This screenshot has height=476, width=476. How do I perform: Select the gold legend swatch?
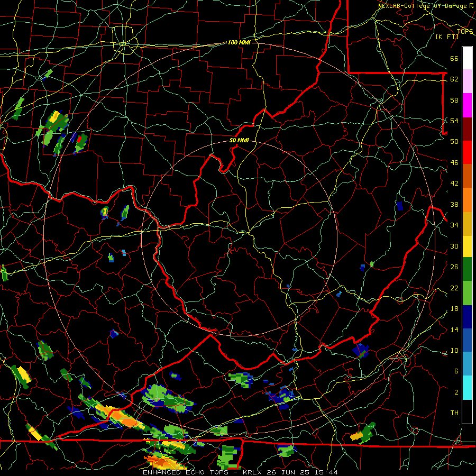(467, 224)
